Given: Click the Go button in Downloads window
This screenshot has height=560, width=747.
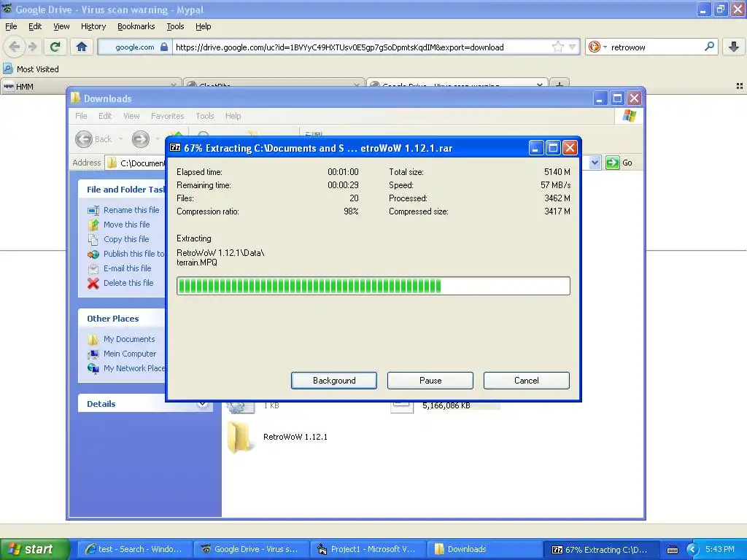Looking at the screenshot, I should pyautogui.click(x=619, y=163).
